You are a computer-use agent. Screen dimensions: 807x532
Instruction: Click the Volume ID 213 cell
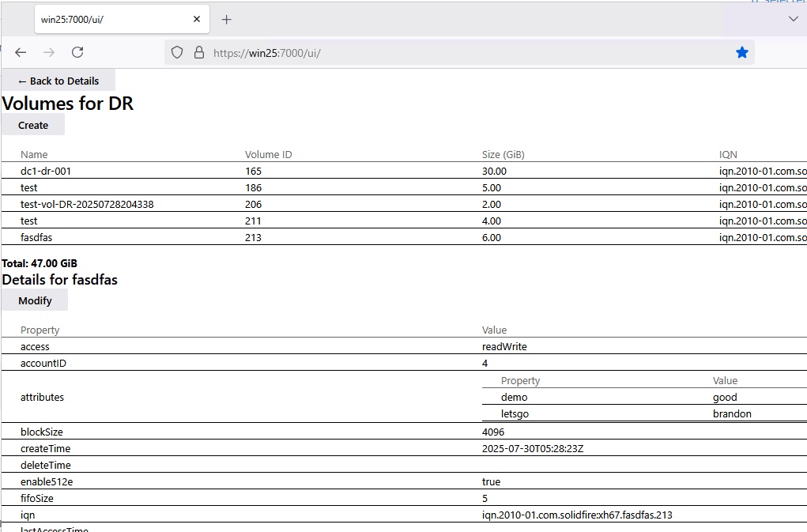click(253, 237)
